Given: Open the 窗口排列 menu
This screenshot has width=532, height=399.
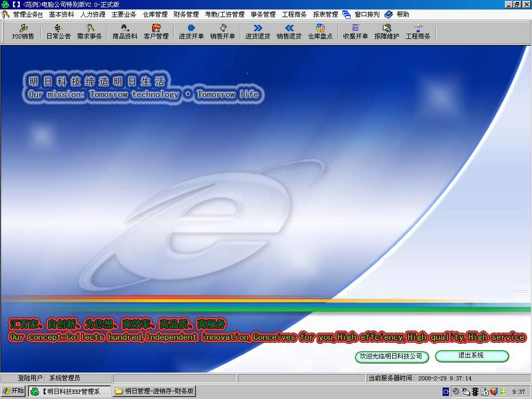Looking at the screenshot, I should coord(367,15).
